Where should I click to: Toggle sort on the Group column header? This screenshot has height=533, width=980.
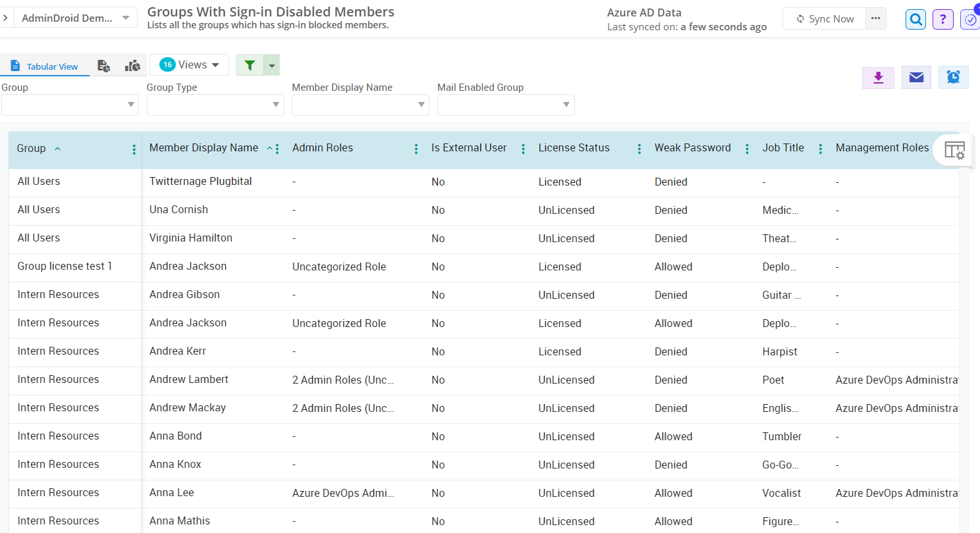point(32,149)
